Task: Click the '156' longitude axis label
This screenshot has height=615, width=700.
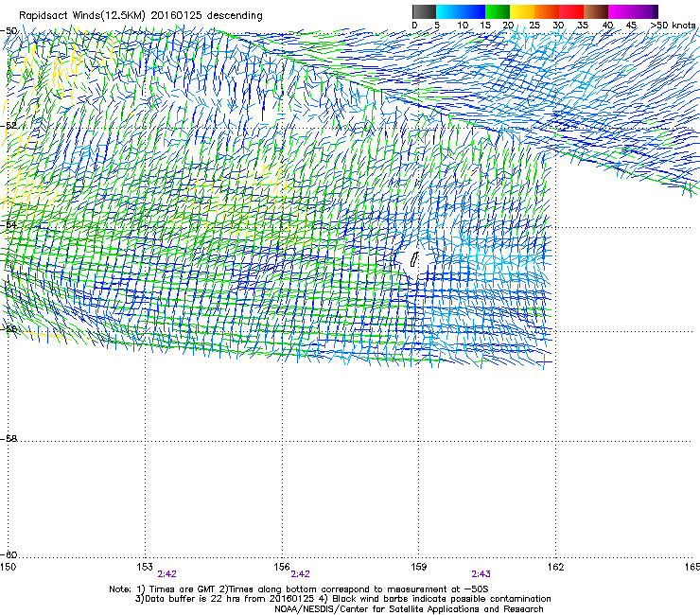Action: click(x=282, y=567)
